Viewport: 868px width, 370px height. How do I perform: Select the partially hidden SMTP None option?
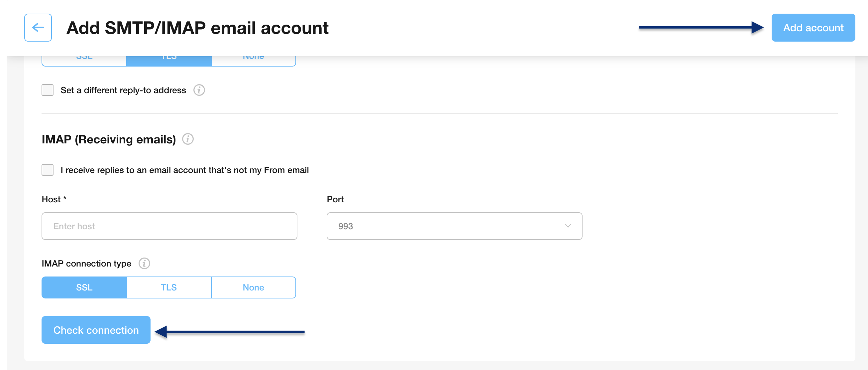(x=254, y=61)
